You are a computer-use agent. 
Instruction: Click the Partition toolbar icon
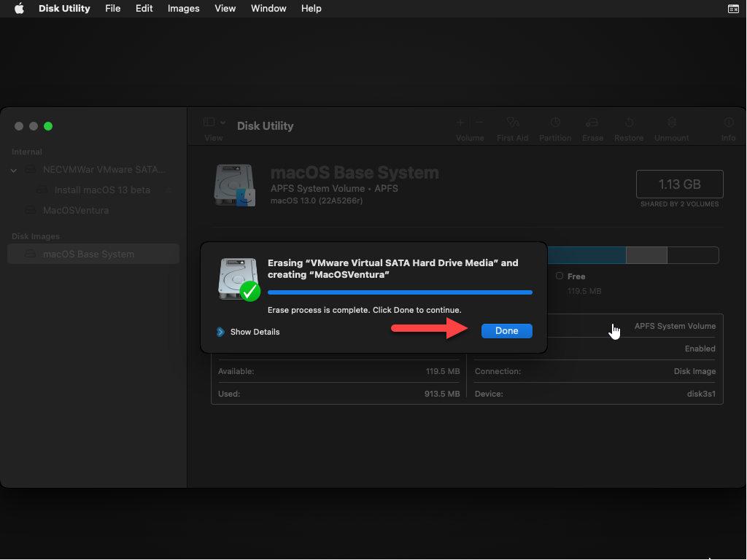click(x=555, y=123)
